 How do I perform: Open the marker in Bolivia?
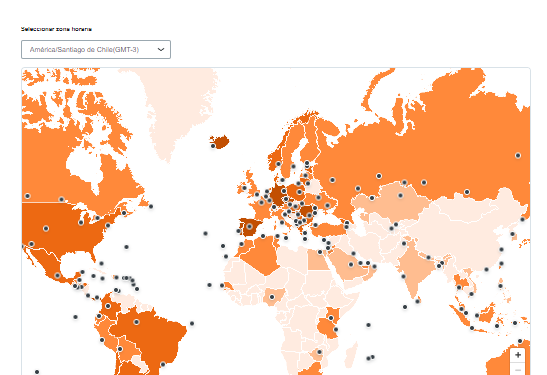(x=120, y=349)
